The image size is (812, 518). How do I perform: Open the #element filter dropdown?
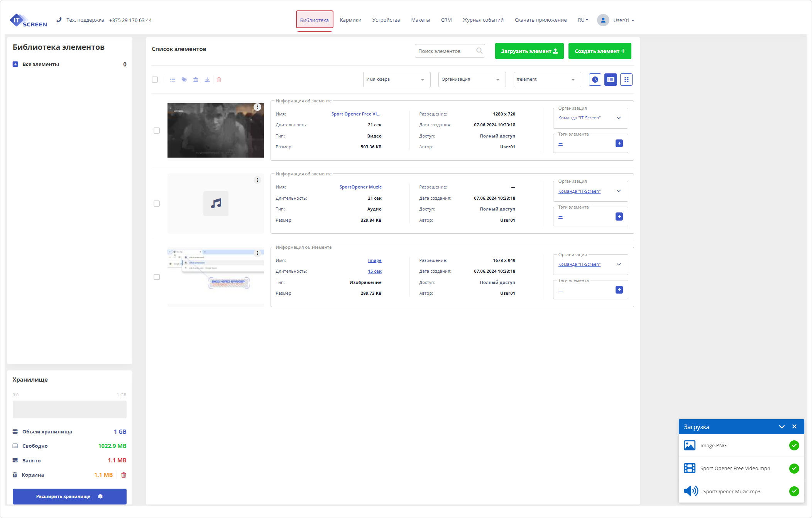click(547, 80)
